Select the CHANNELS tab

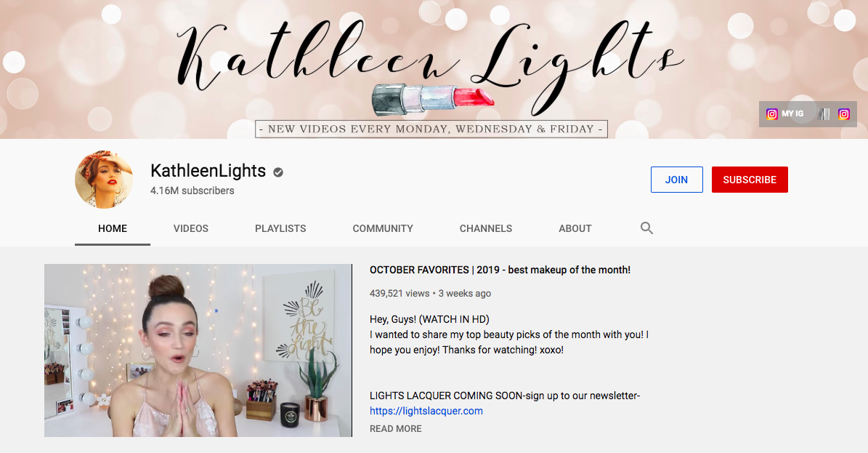485,228
